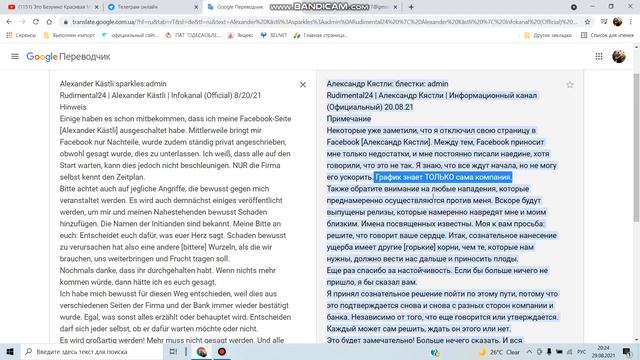Click the highlighted sentence График знает ТОЛЬКО сама компания

(443, 177)
